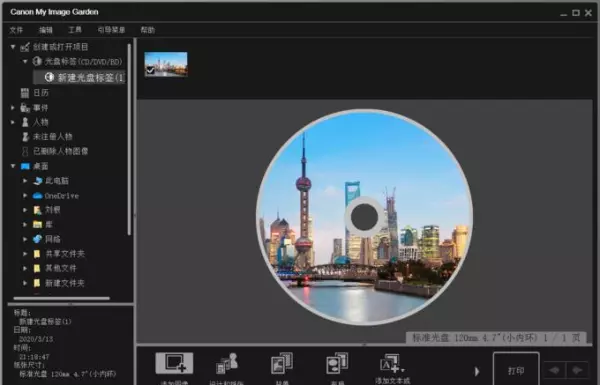Viewport: 600px width, 385px height.
Task: Open the 设计和纸张 (design and paper) tool
Action: tap(227, 363)
